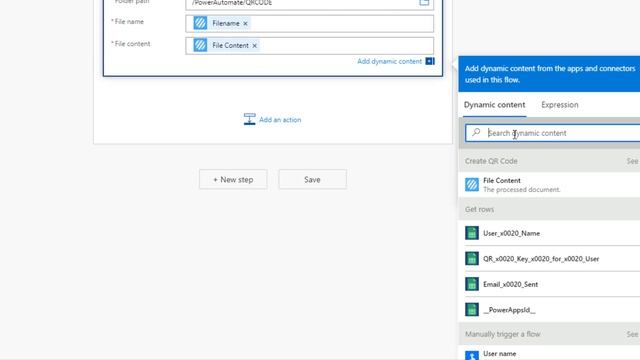Screen dimensions: 640x360
Task: Toggle the dynamic content panel blue icon
Action: (430, 61)
